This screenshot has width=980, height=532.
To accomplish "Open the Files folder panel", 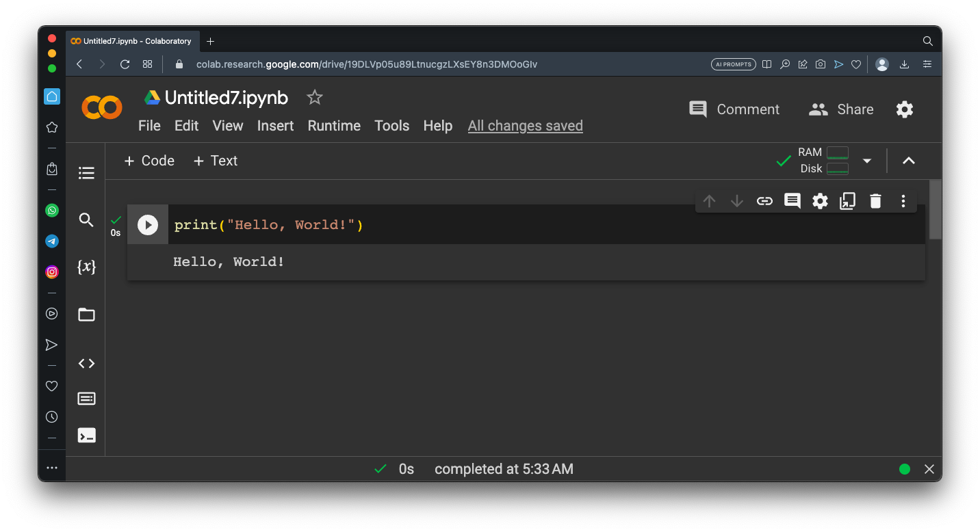I will [86, 315].
